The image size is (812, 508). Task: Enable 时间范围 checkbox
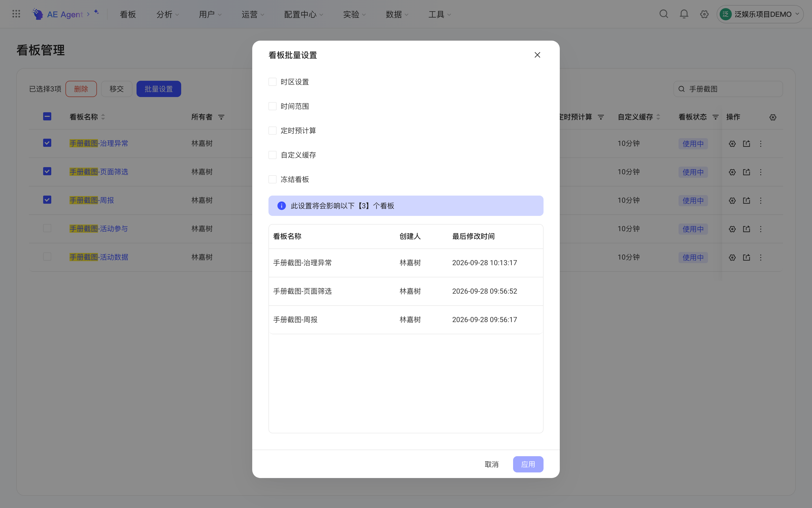point(273,106)
